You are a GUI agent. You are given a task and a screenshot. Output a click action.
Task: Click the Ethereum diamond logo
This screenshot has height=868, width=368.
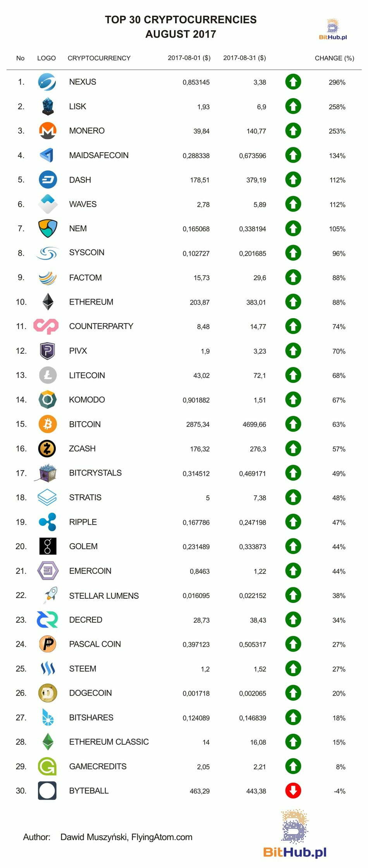point(48,302)
